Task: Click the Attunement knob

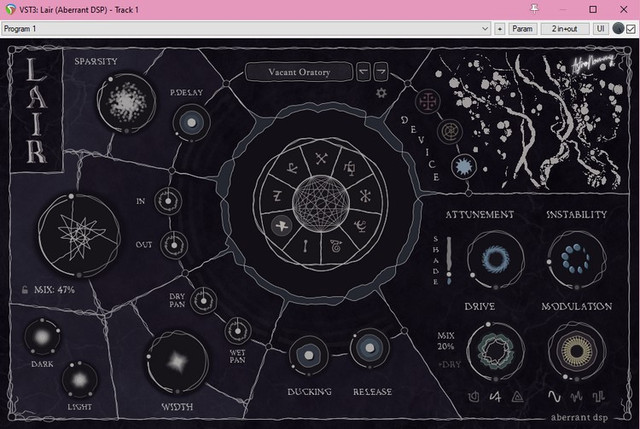Action: [x=496, y=260]
